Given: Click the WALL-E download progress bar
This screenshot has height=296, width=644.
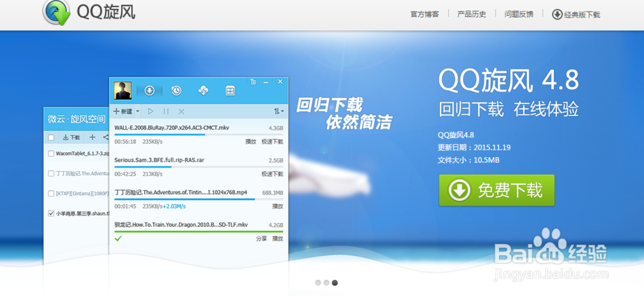Looking at the screenshot, I should tap(199, 134).
